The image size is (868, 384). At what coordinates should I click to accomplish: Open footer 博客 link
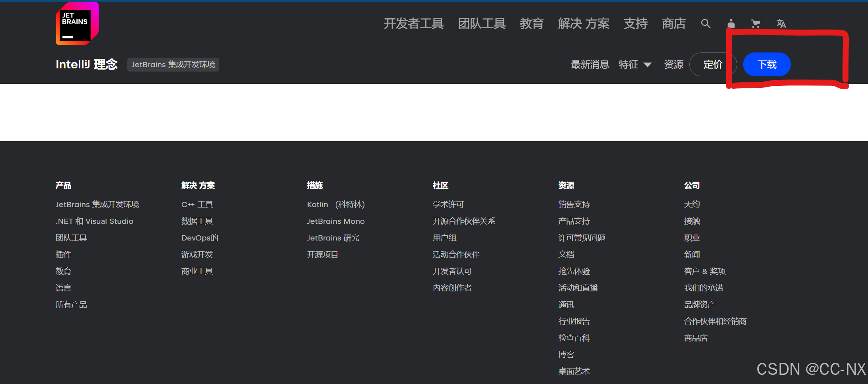point(566,355)
